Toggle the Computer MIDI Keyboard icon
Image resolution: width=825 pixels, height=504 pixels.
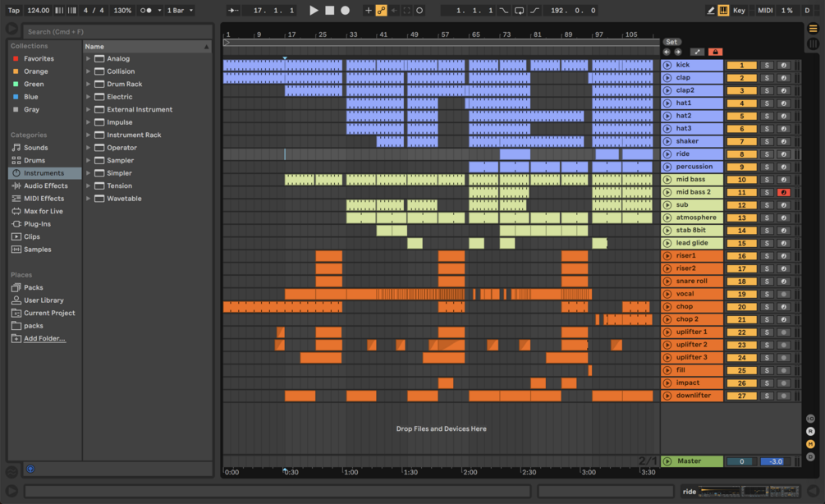pos(723,10)
